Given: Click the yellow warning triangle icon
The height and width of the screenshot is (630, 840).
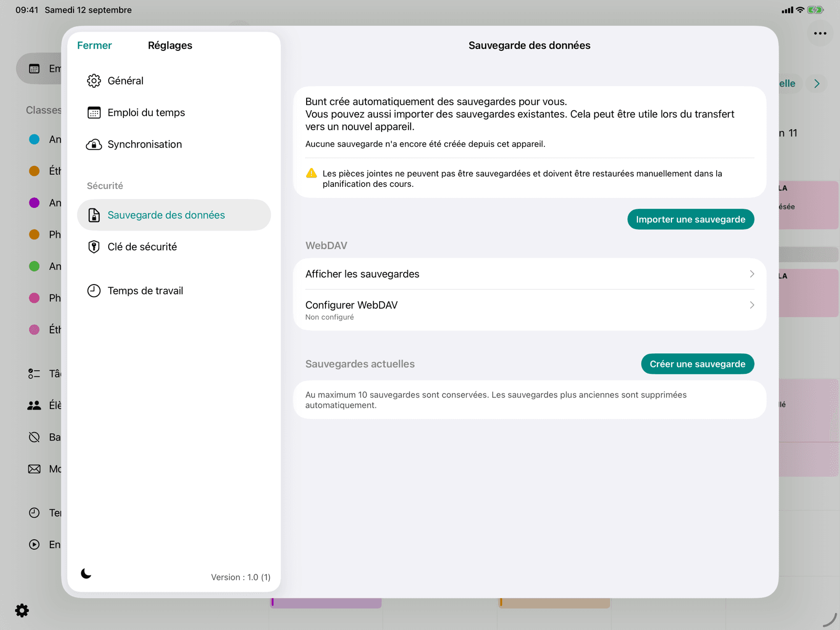Looking at the screenshot, I should click(311, 173).
